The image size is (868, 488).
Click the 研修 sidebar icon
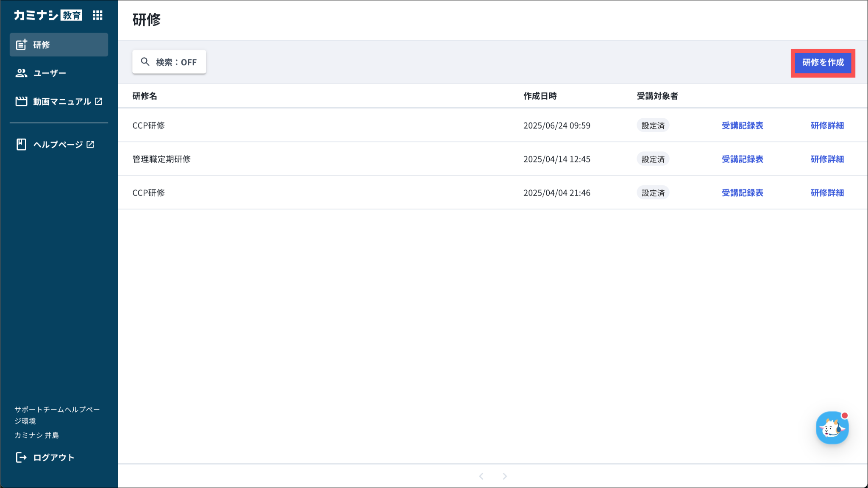point(21,45)
